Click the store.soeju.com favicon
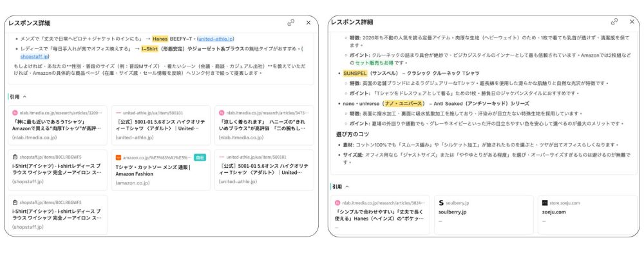 coord(545,203)
